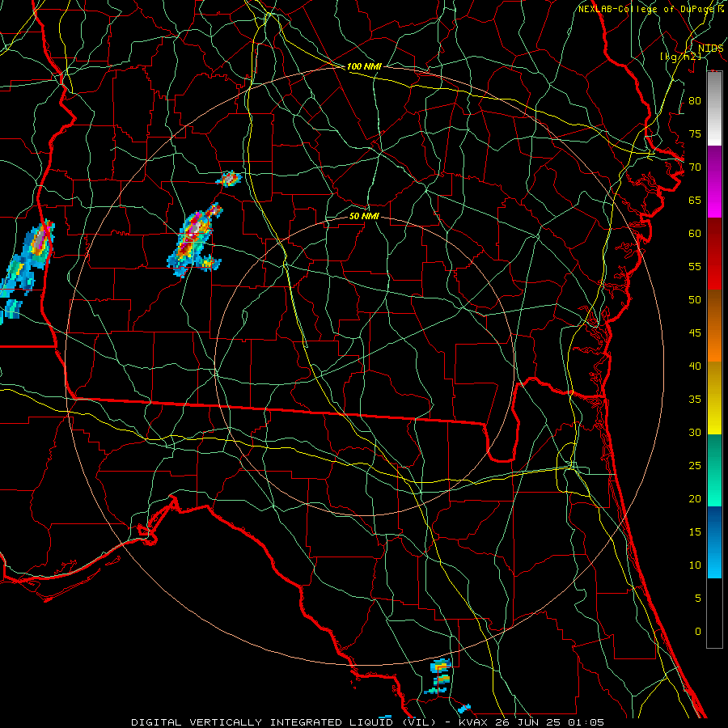Screen dimensions: 728x728
Task: Click the "50 NMI" range ring label
Action: pyautogui.click(x=364, y=216)
